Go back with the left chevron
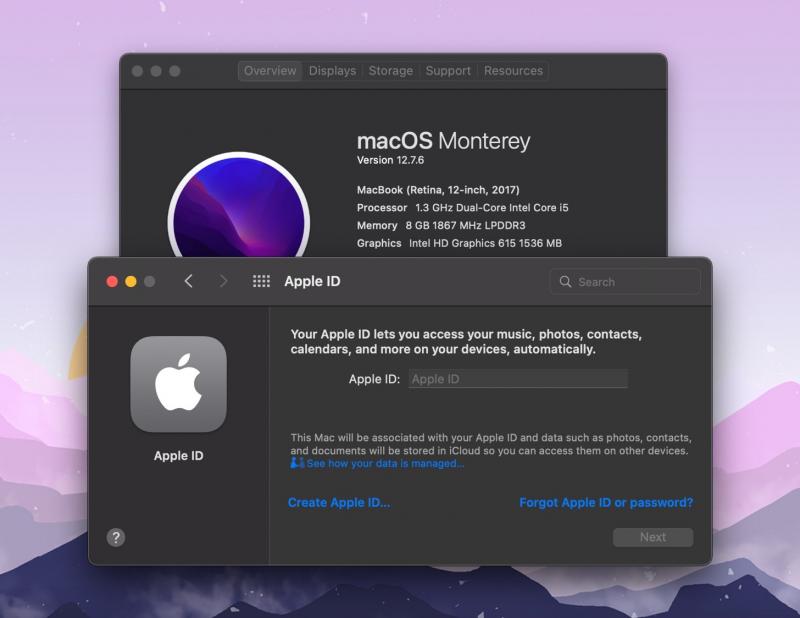 pyautogui.click(x=188, y=282)
